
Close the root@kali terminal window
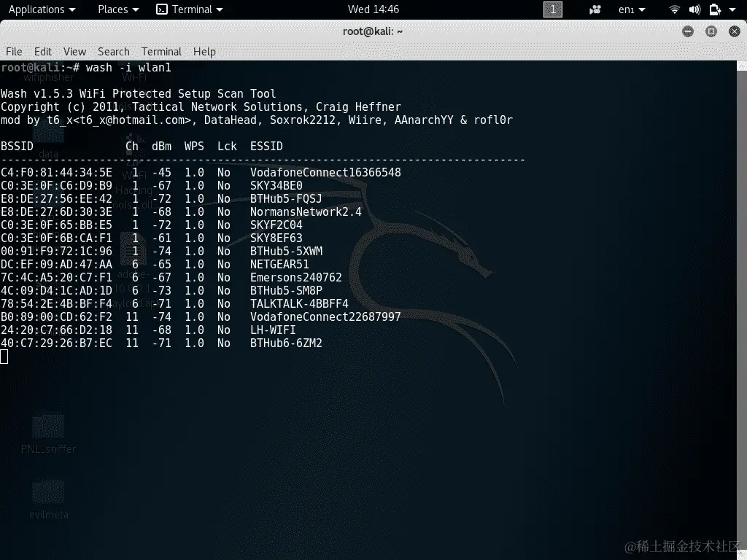click(x=735, y=31)
